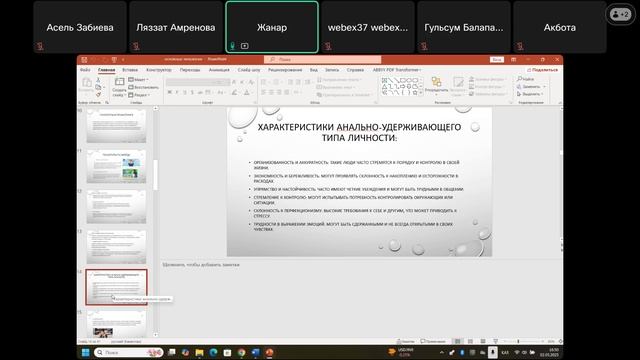640x360 pixels.
Task: Switch to Normal view icon in status bar
Action: pyautogui.click(x=458, y=341)
